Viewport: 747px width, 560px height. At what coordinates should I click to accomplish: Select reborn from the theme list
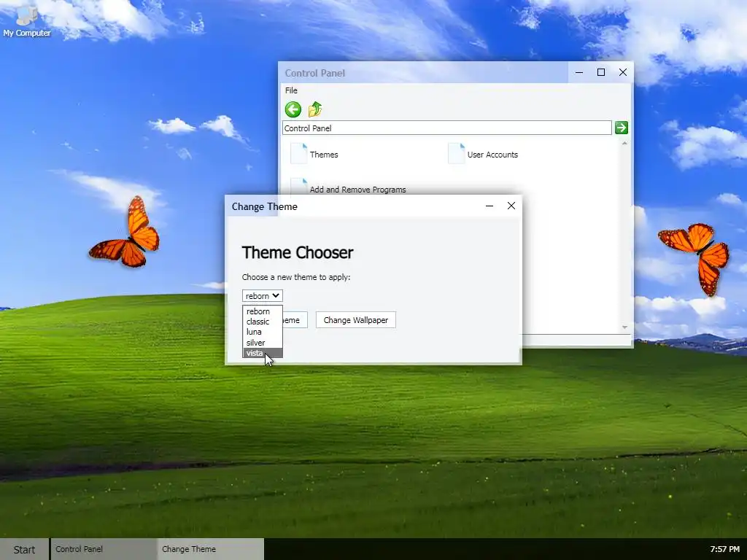pyautogui.click(x=263, y=311)
